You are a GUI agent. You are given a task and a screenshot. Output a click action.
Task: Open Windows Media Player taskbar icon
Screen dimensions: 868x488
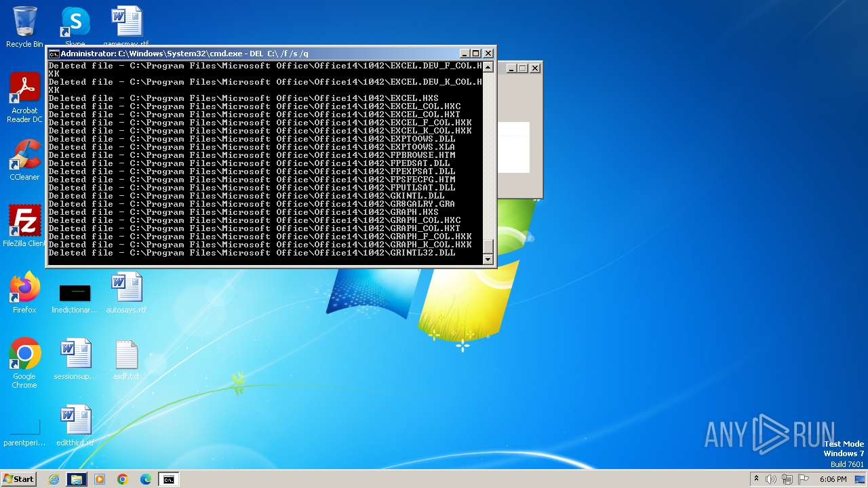[x=100, y=479]
